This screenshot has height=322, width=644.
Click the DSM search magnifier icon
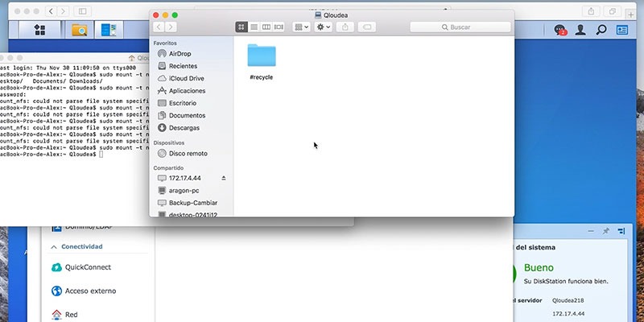pyautogui.click(x=601, y=30)
